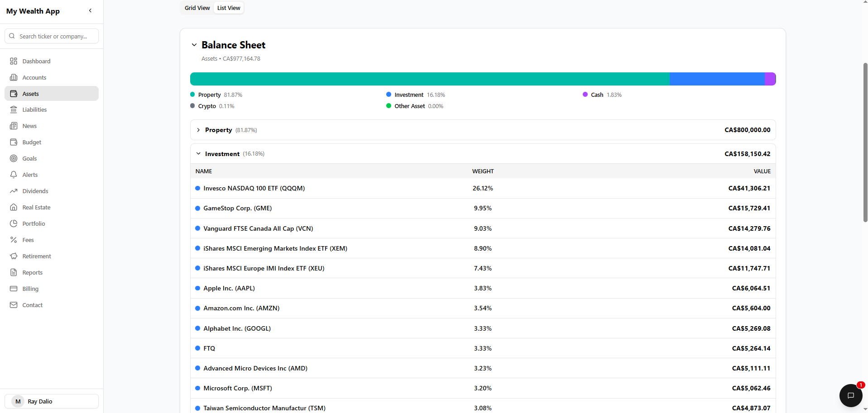Open the chat bubble widget

click(x=851, y=395)
